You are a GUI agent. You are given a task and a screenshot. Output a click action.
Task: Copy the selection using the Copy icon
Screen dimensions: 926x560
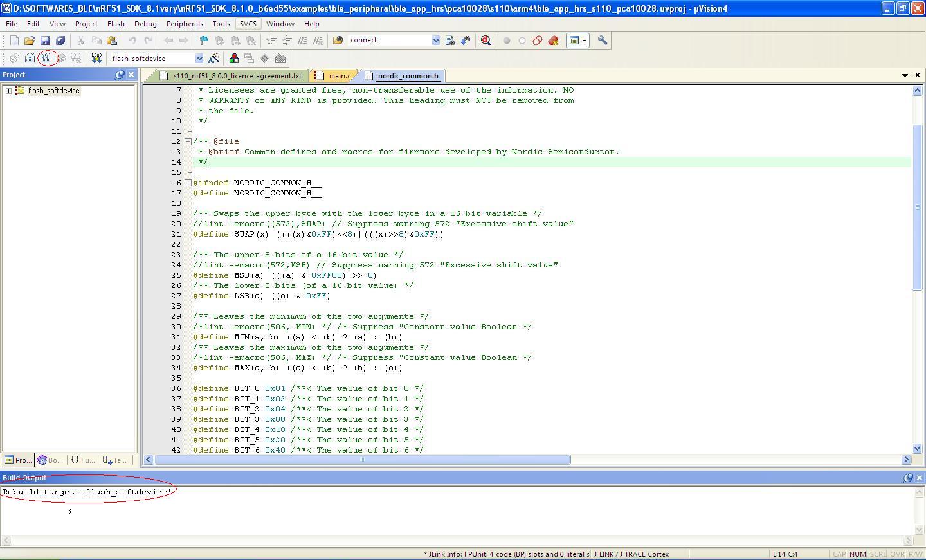pyautogui.click(x=96, y=41)
